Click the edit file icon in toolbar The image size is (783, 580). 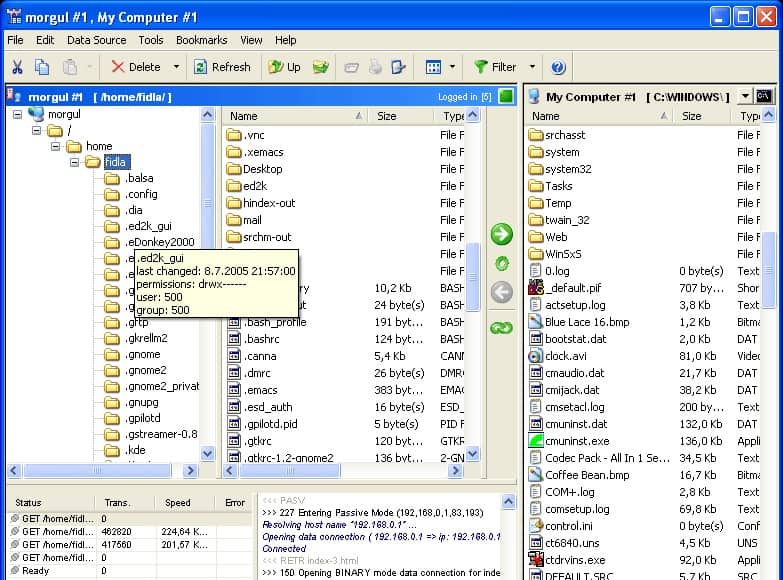(398, 67)
